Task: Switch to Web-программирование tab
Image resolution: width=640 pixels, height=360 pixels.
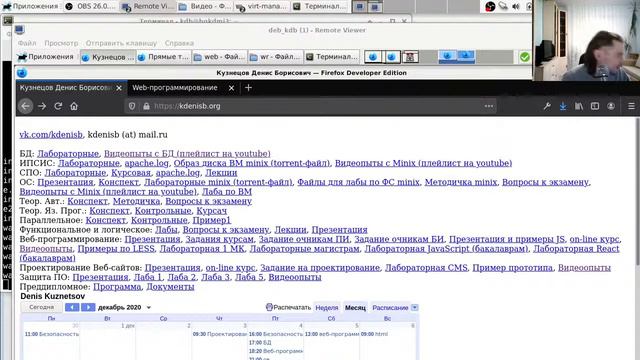Action: tap(175, 88)
